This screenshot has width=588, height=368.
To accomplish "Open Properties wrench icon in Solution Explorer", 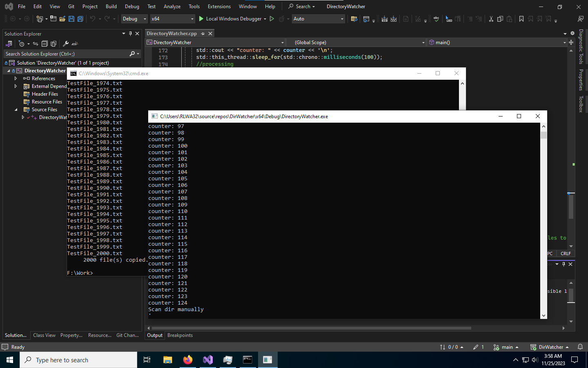I will 65,44.
